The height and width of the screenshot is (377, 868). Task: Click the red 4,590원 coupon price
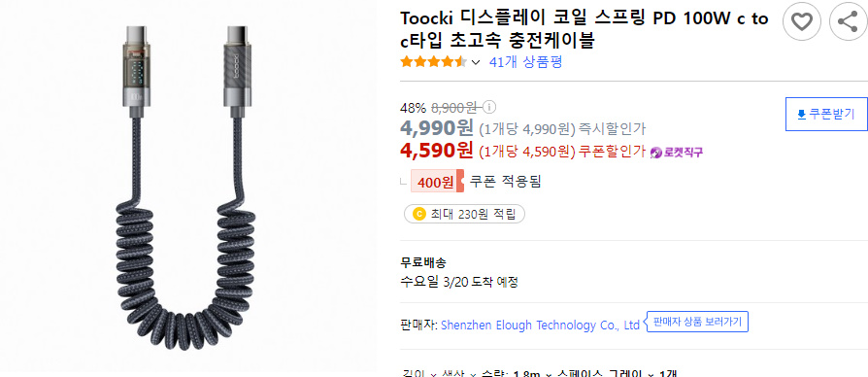click(437, 150)
